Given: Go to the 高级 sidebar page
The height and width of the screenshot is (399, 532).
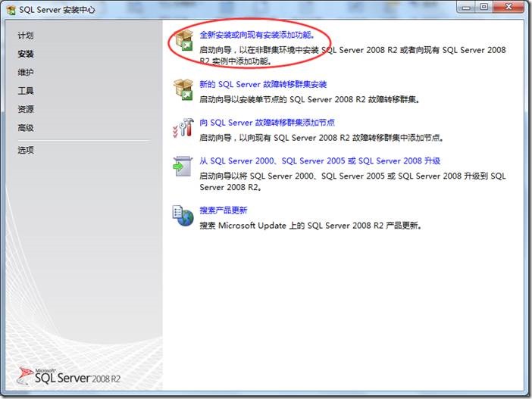Looking at the screenshot, I should 26,128.
